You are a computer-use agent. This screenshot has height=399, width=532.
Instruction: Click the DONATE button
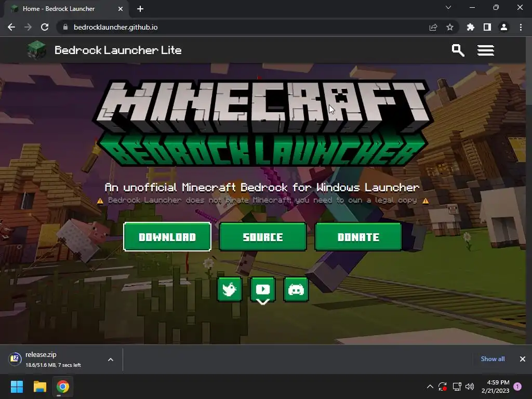click(358, 237)
